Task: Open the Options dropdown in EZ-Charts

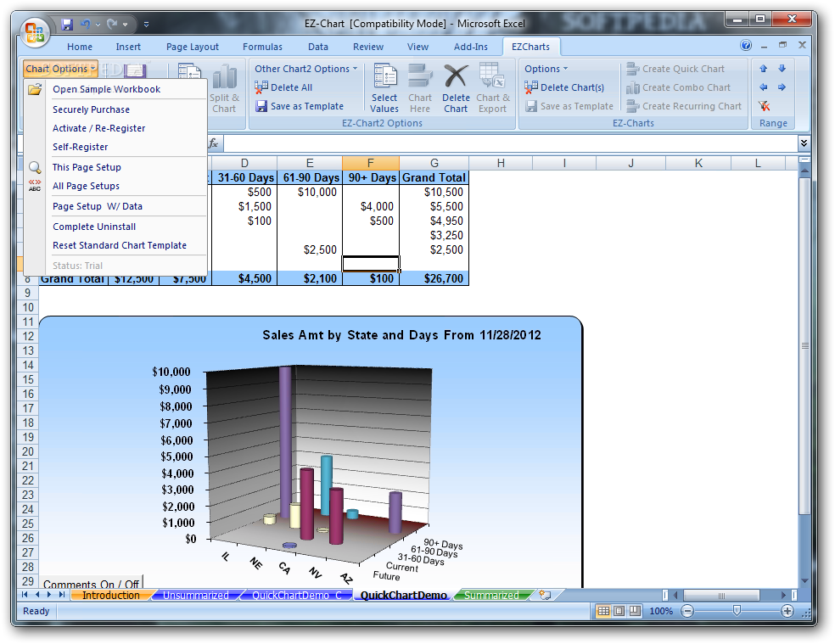Action: point(546,69)
